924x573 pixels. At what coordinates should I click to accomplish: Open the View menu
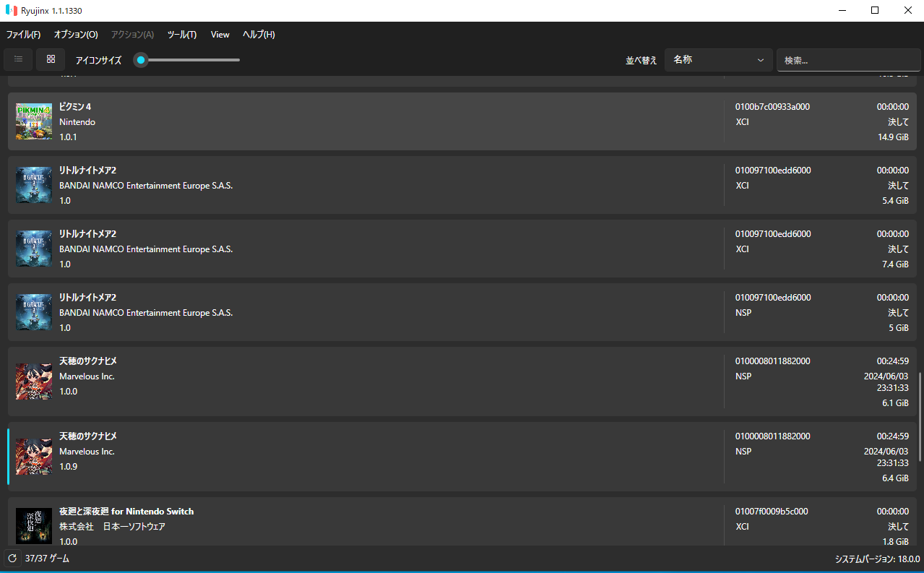[220, 35]
